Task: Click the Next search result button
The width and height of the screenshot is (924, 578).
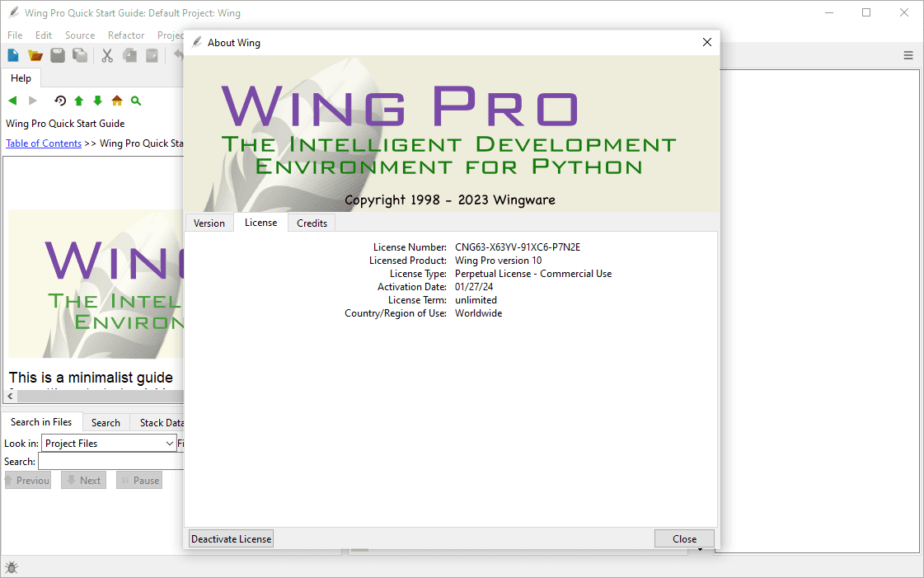Action: (84, 480)
